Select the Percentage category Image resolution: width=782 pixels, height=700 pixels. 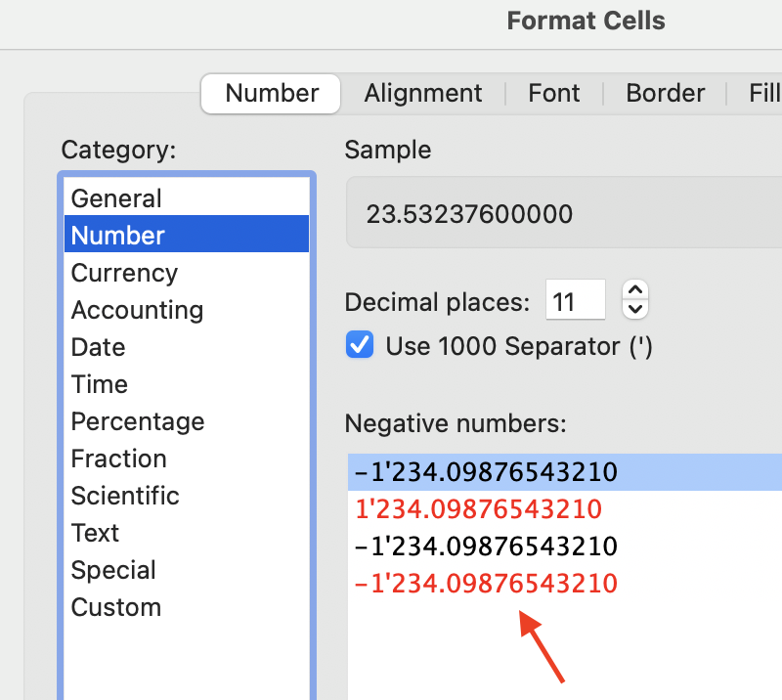click(138, 421)
